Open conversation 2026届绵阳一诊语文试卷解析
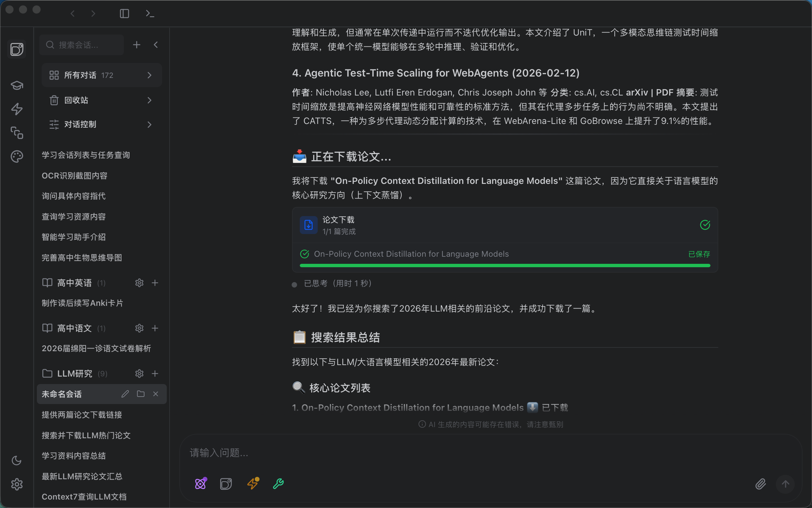 point(96,348)
